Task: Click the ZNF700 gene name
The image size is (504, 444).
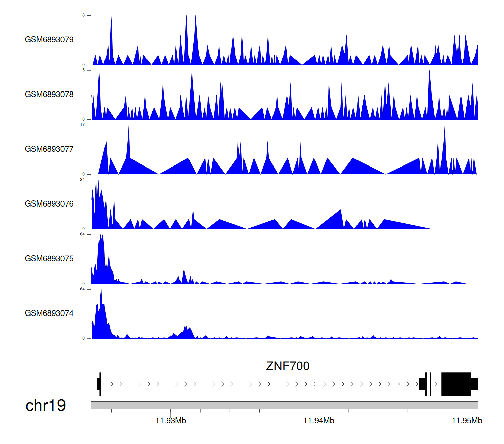Action: click(x=288, y=366)
